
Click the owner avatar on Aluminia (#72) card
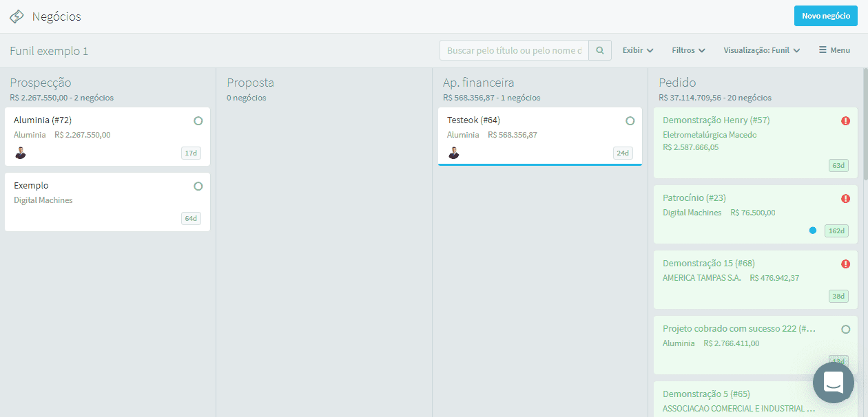(x=21, y=153)
